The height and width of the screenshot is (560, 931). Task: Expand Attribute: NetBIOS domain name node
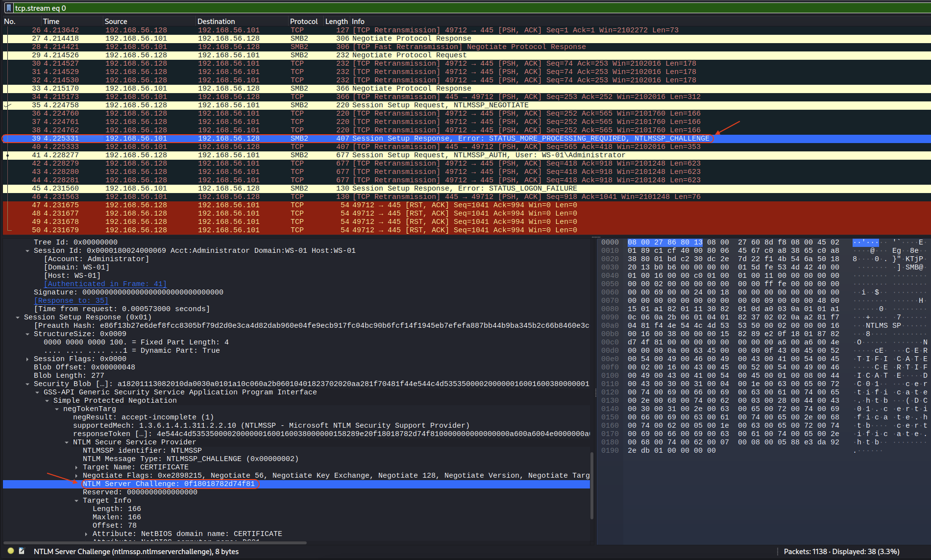coord(86,534)
